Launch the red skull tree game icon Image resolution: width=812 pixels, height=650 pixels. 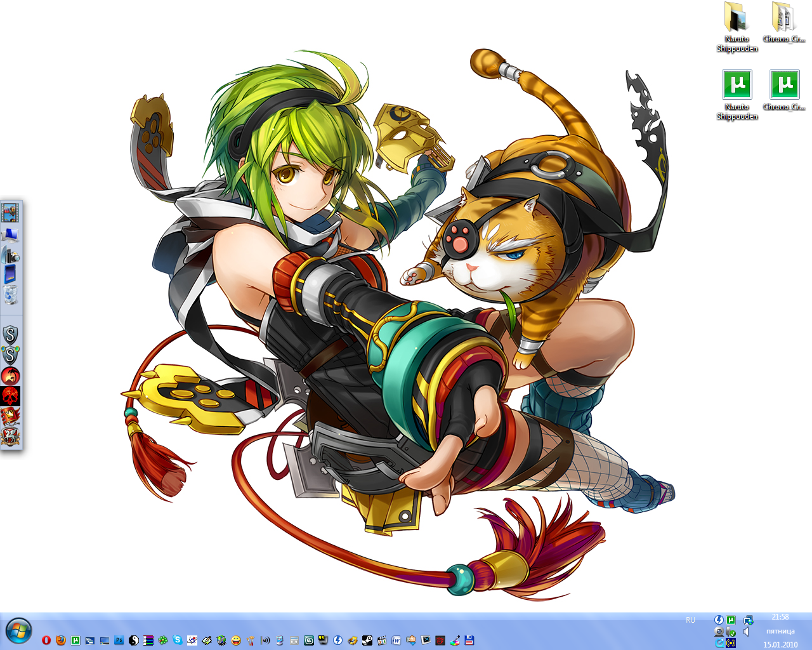[11, 396]
